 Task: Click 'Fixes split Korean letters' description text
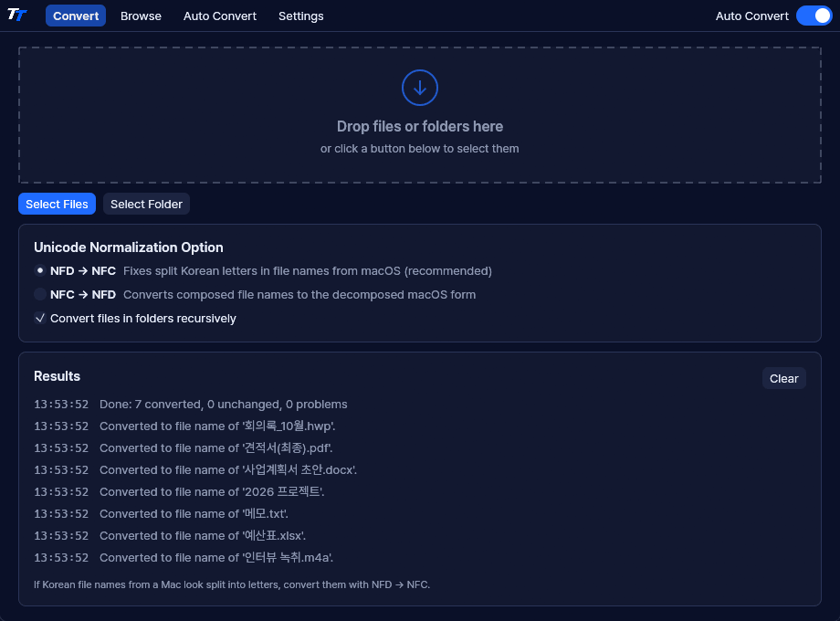[308, 270]
